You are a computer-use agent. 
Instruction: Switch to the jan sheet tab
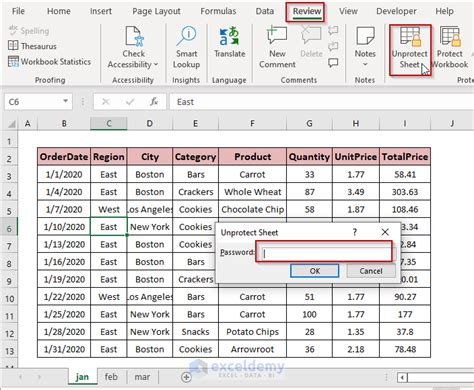tap(82, 377)
